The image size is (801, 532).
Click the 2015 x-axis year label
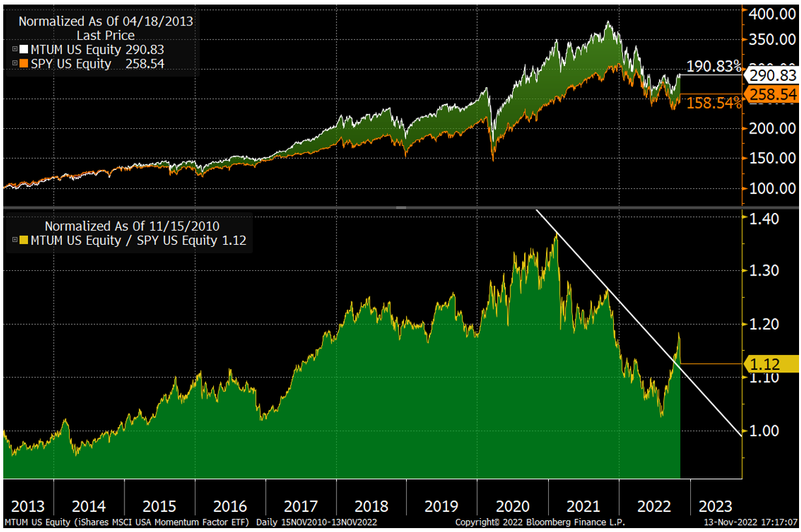pos(160,506)
